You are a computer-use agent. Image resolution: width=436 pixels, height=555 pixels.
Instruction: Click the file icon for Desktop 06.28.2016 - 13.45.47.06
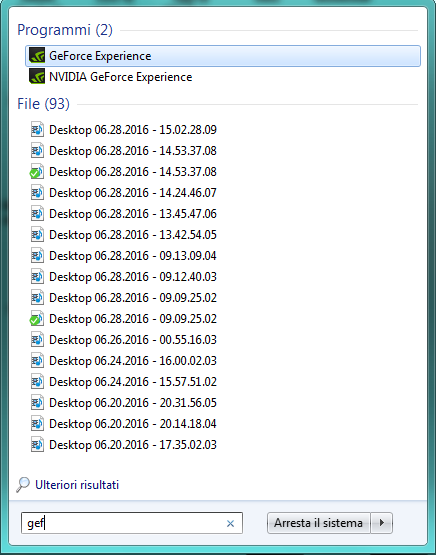click(x=37, y=214)
